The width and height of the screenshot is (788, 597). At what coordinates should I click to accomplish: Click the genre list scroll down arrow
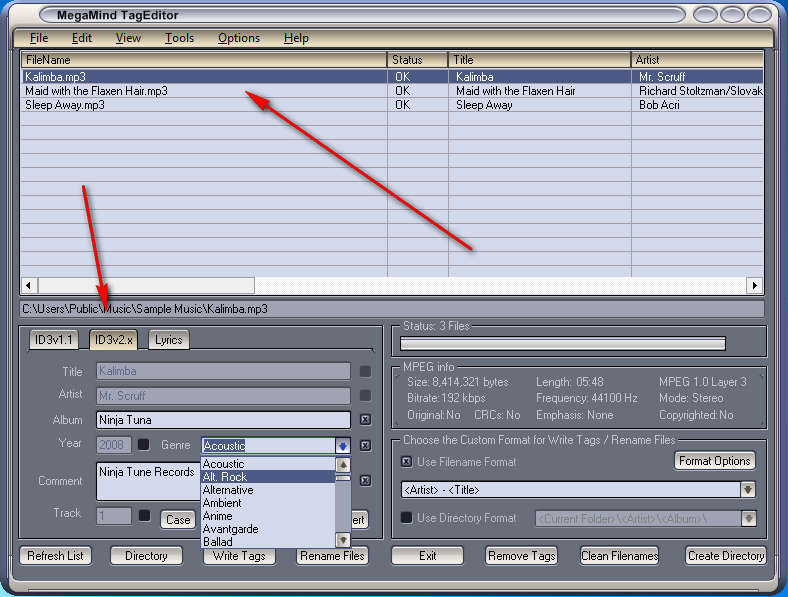[x=343, y=540]
